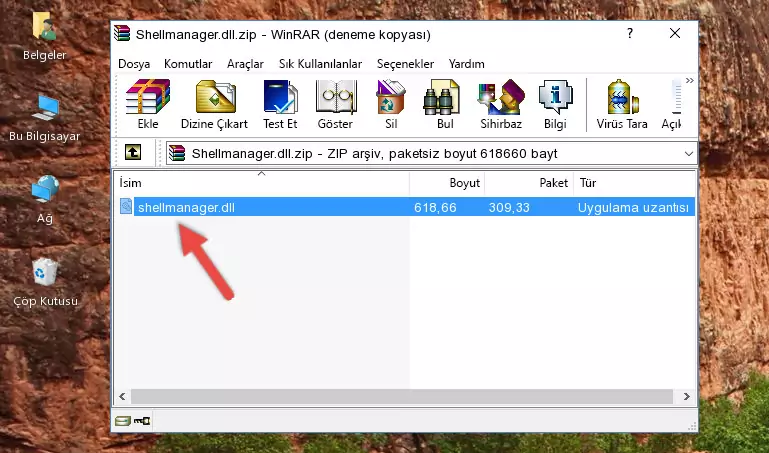The height and width of the screenshot is (453, 769).
Task: Click the Ekle (add) toolbar icon
Action: 148,104
